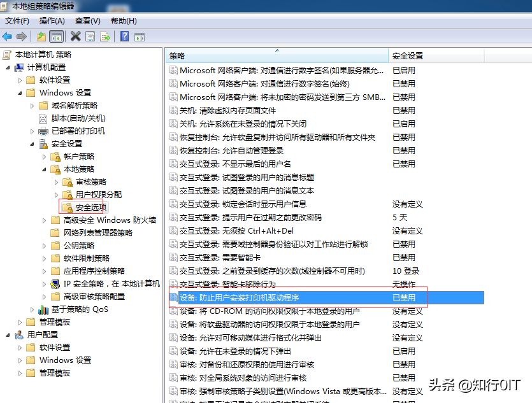The height and width of the screenshot is (403, 532).
Task: Expand the 用户权限分配 node
Action: (56, 195)
